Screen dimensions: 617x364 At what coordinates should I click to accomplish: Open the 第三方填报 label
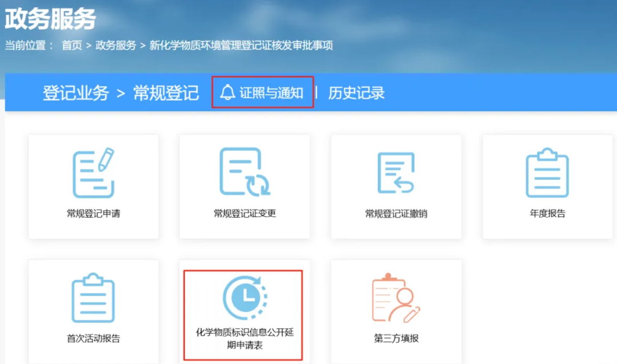(396, 339)
